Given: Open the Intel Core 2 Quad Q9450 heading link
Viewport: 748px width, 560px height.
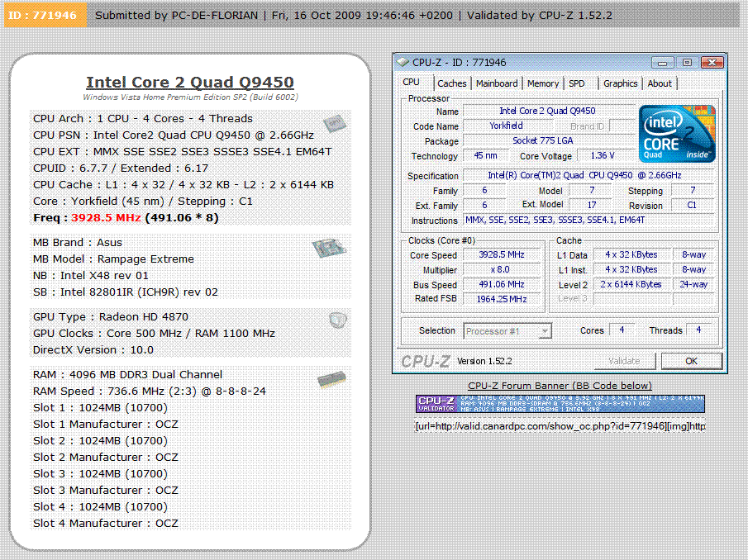Looking at the screenshot, I should pos(190,82).
